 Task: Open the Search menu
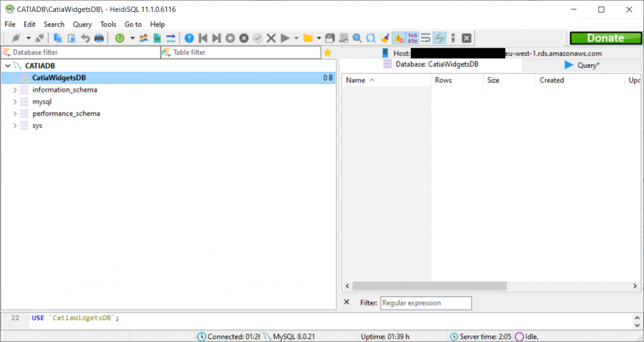click(54, 25)
